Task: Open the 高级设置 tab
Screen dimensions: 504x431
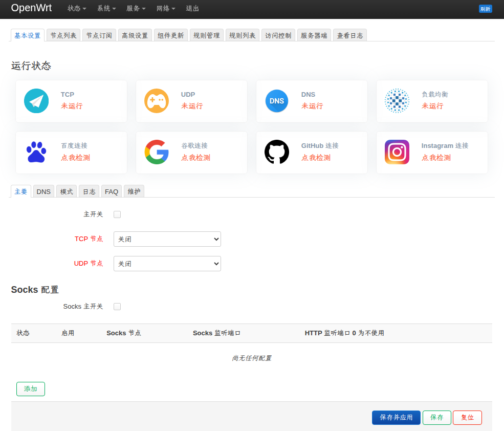Action: tap(135, 35)
